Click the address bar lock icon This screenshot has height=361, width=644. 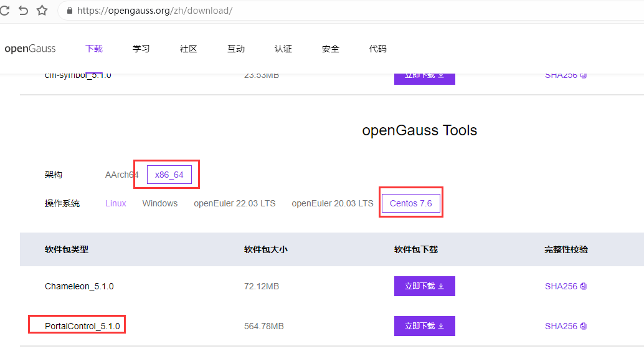[x=69, y=11]
